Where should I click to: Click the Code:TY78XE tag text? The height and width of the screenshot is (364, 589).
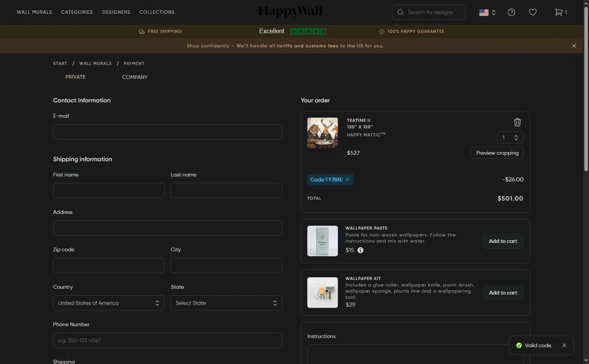tap(326, 180)
